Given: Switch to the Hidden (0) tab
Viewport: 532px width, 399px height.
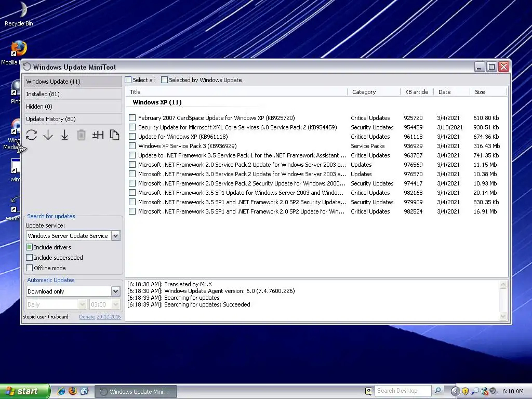Looking at the screenshot, I should 73,107.
